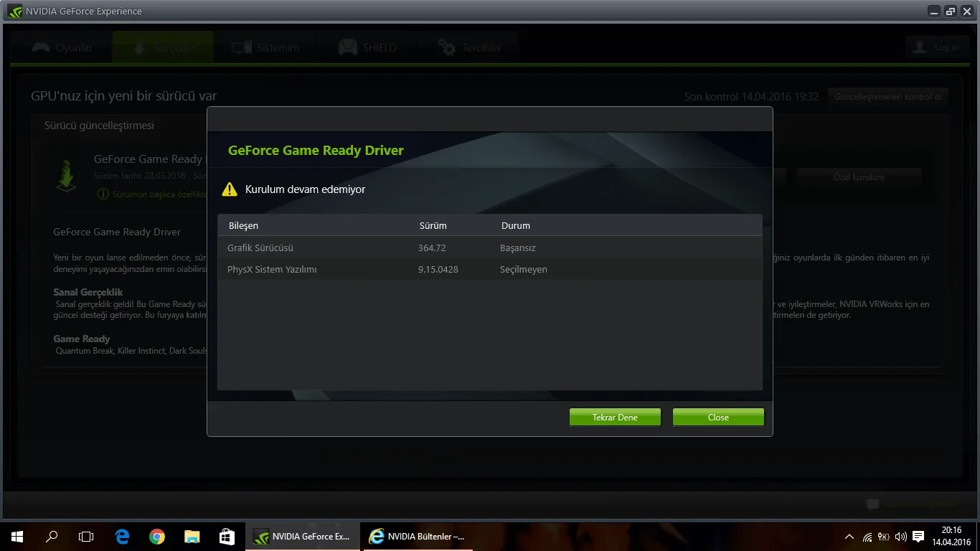Close the driver installation dialog

pos(718,417)
